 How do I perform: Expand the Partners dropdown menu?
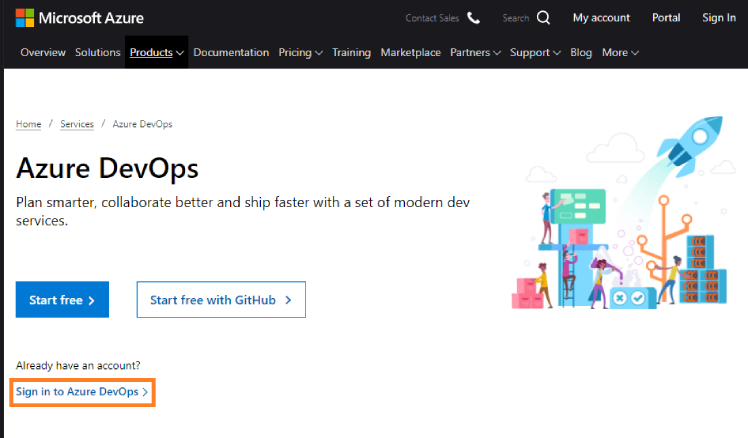(475, 52)
